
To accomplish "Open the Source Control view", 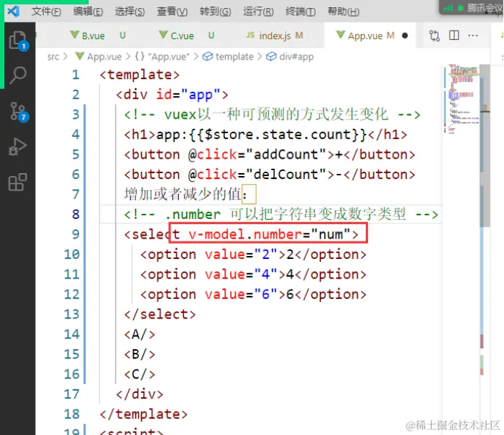I will click(x=18, y=111).
